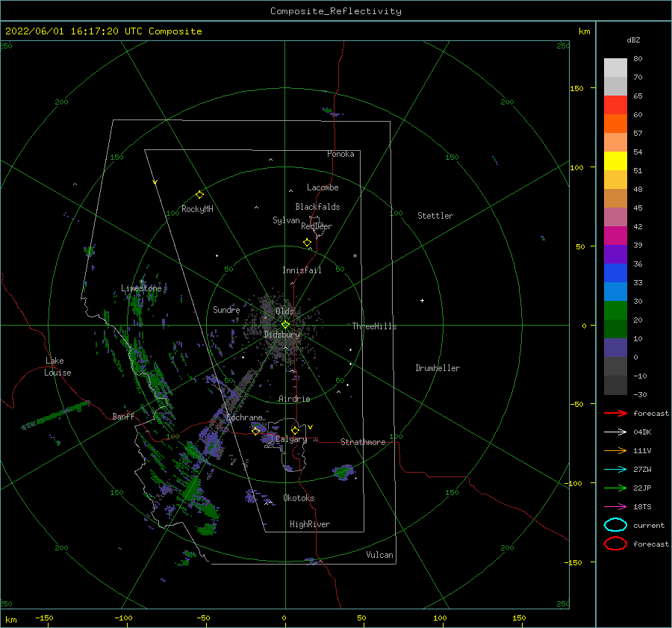Click the yellow diamond at the radar center
This screenshot has width=672, height=628.
[285, 325]
